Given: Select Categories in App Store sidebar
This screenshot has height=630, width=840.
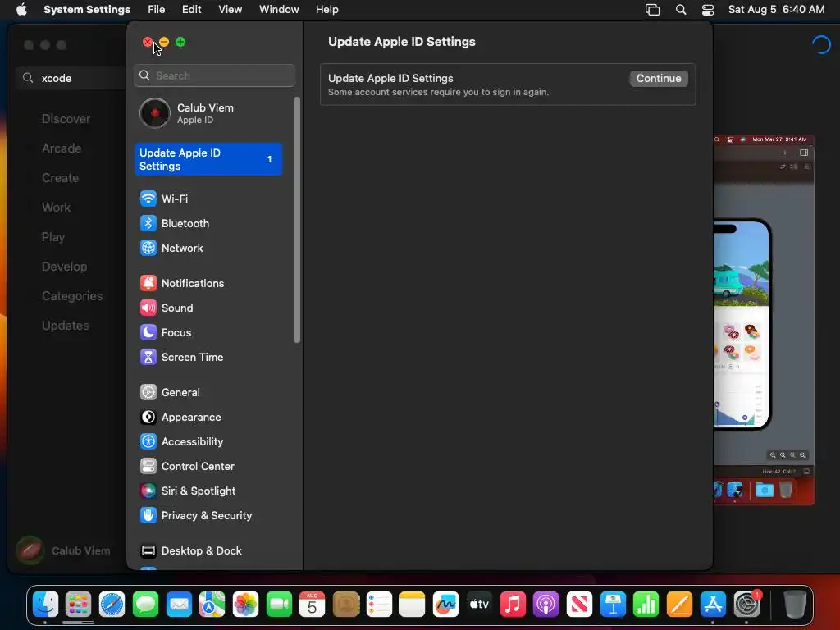Looking at the screenshot, I should (72, 295).
